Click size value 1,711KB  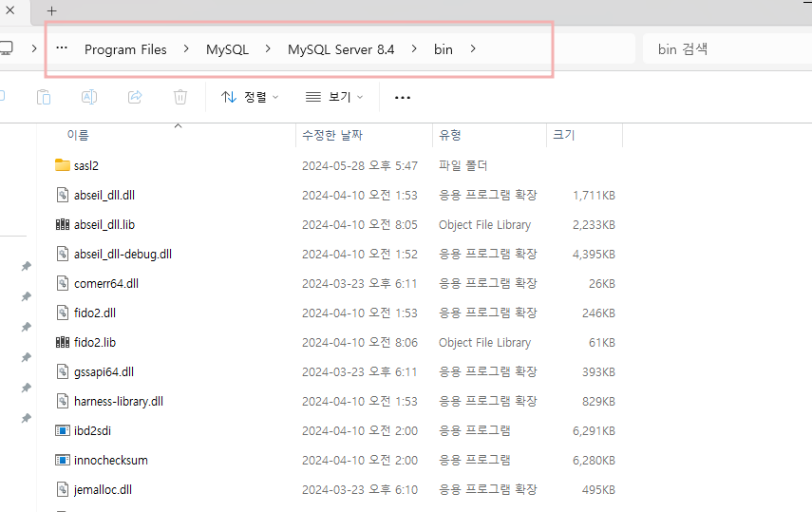pyautogui.click(x=594, y=195)
